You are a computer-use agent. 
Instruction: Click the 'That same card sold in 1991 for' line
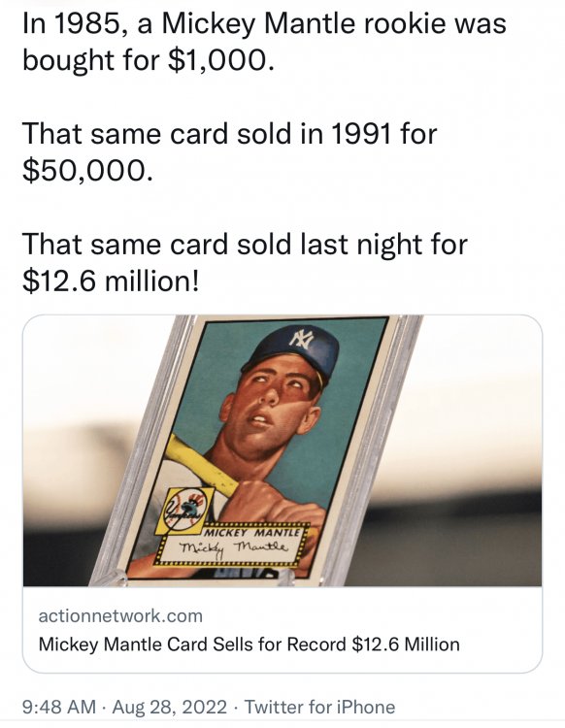click(x=230, y=133)
